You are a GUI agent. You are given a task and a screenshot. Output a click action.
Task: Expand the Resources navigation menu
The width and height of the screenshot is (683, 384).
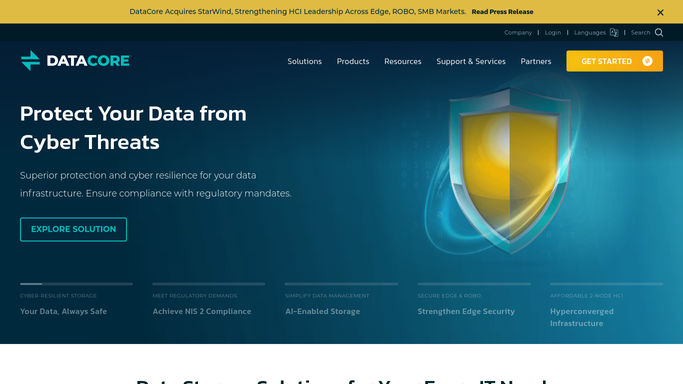pyautogui.click(x=402, y=61)
